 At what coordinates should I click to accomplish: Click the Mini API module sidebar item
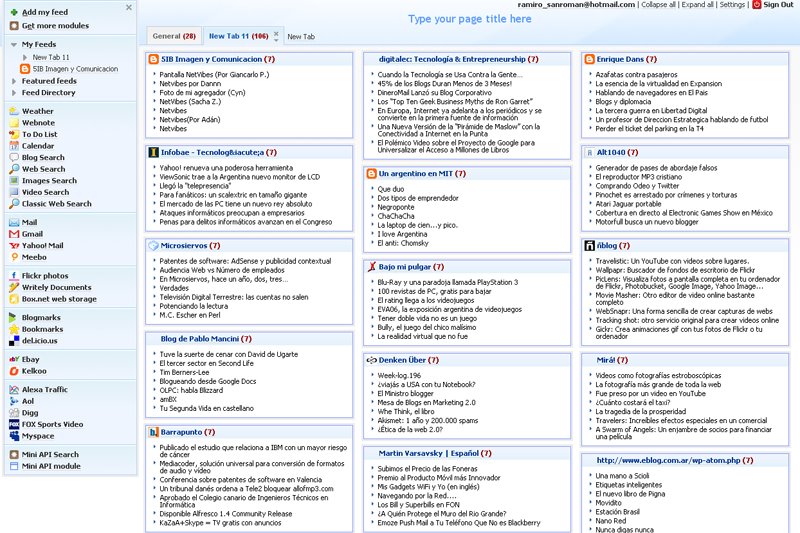[51, 466]
